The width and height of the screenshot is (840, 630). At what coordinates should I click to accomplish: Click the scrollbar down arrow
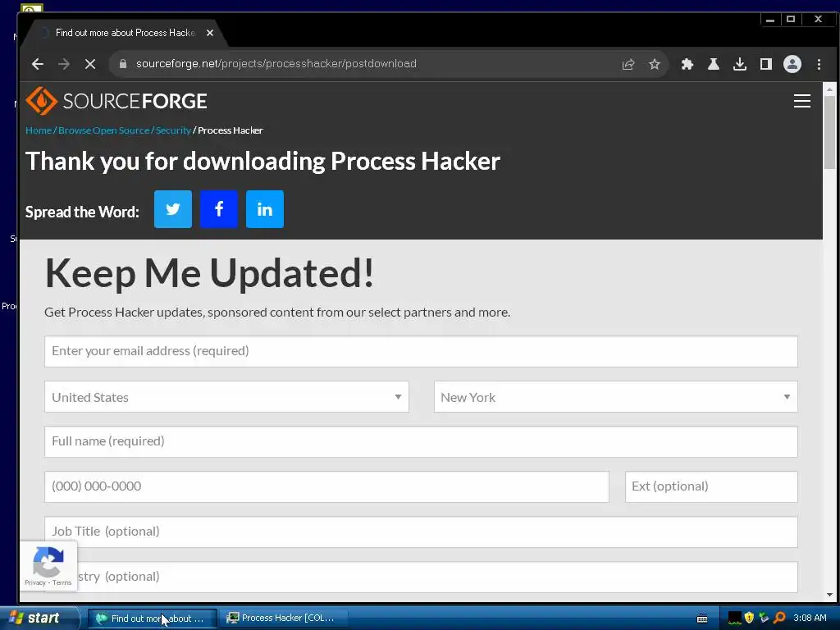[x=829, y=595]
